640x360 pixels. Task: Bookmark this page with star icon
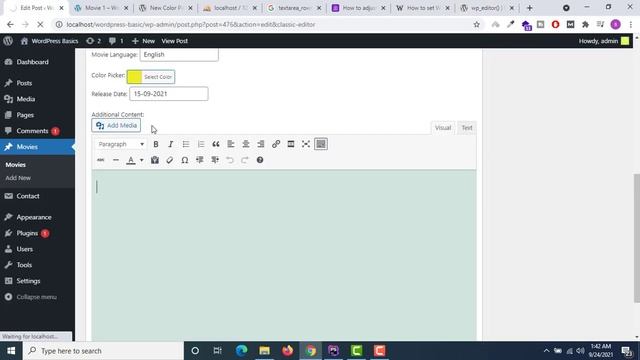pos(476,24)
